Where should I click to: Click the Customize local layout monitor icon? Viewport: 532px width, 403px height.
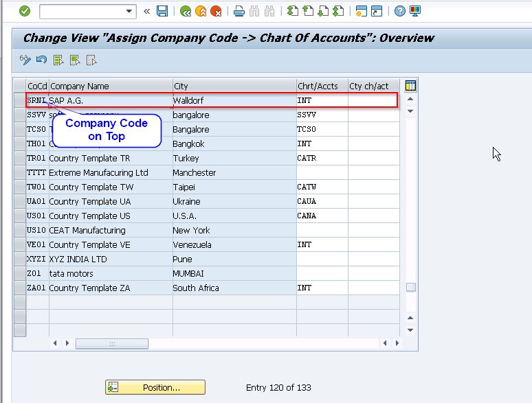point(415,11)
